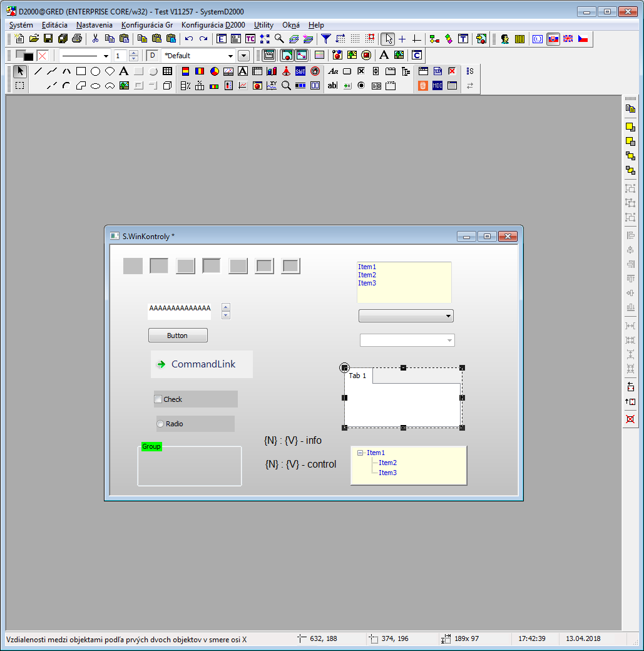
Task: Select the rectangle drawing tool
Action: click(x=81, y=71)
